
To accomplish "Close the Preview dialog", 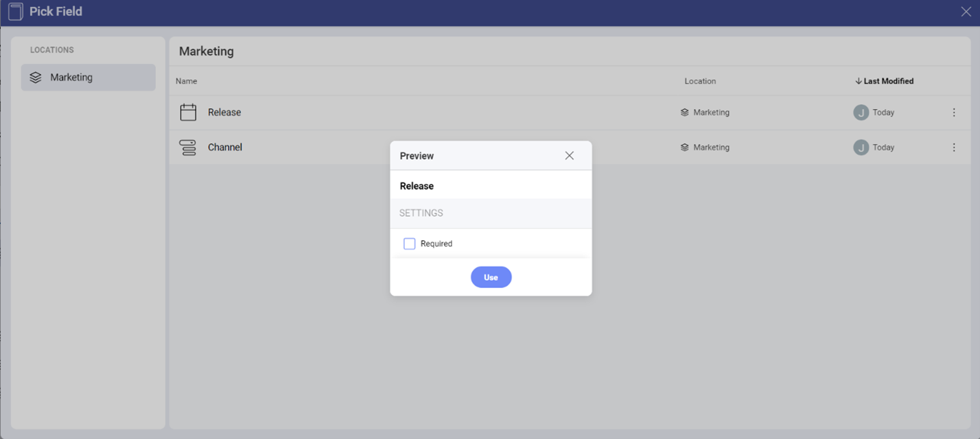I will pos(569,156).
